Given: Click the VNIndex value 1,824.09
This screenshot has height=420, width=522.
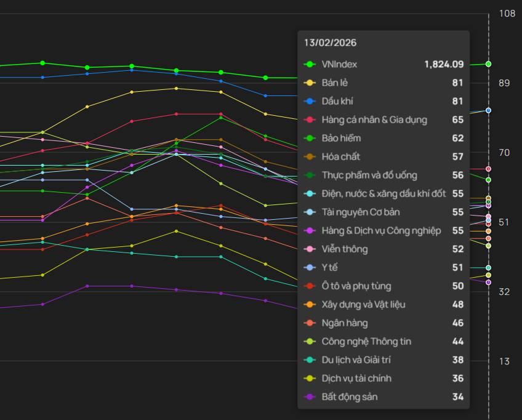Looking at the screenshot, I should tap(443, 65).
